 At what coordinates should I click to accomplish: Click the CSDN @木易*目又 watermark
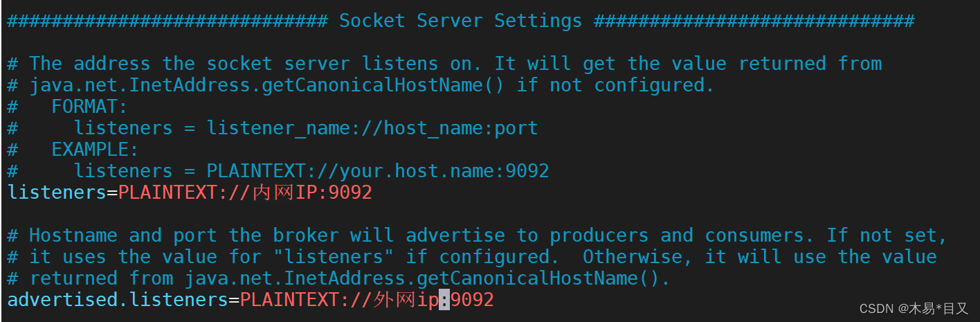pos(914,309)
